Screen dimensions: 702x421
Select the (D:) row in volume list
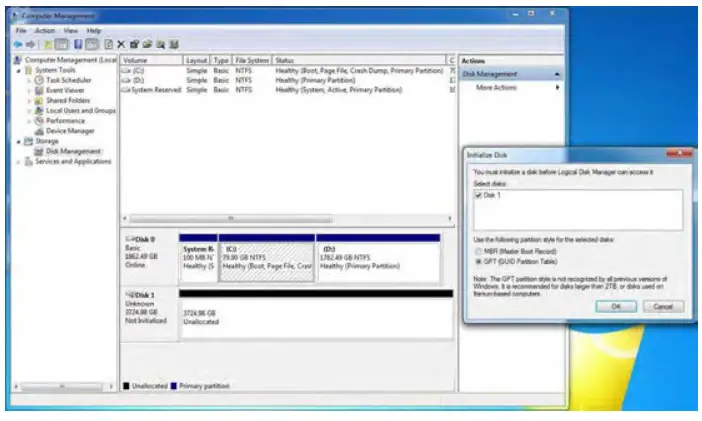tap(287, 81)
